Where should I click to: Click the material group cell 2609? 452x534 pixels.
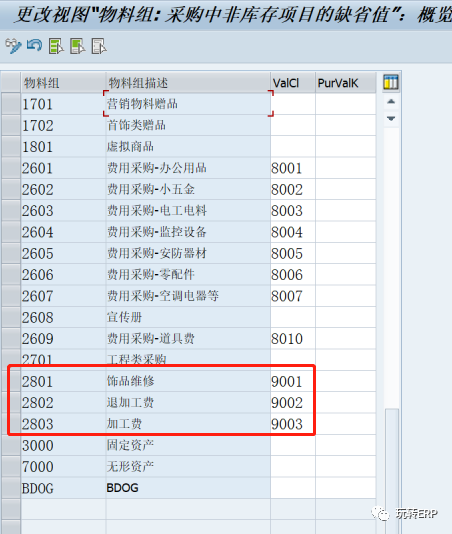coord(63,339)
